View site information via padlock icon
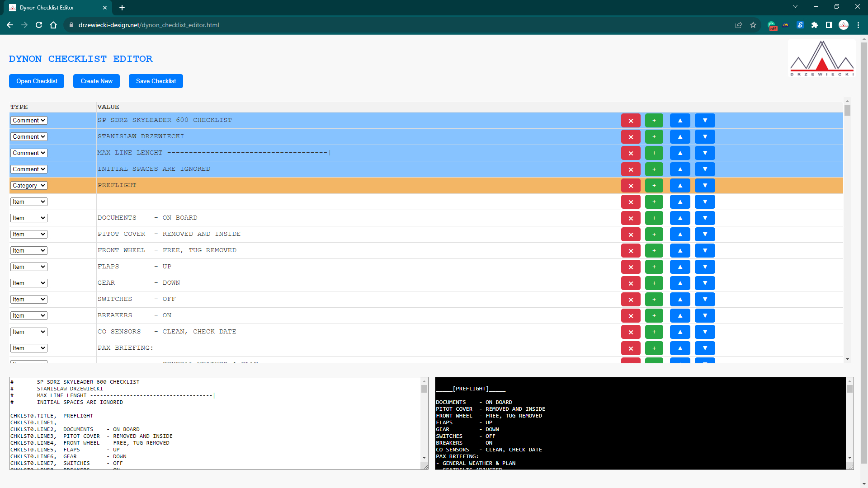This screenshot has width=868, height=488. [71, 25]
